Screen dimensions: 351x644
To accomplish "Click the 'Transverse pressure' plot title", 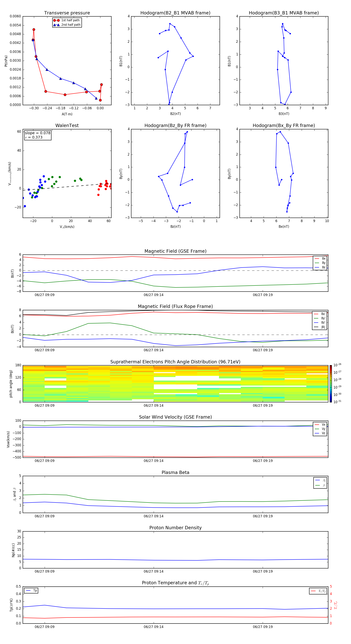I will [67, 13].
